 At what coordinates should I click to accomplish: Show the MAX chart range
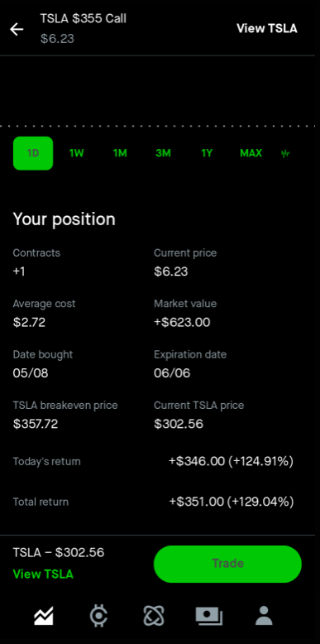coord(251,153)
